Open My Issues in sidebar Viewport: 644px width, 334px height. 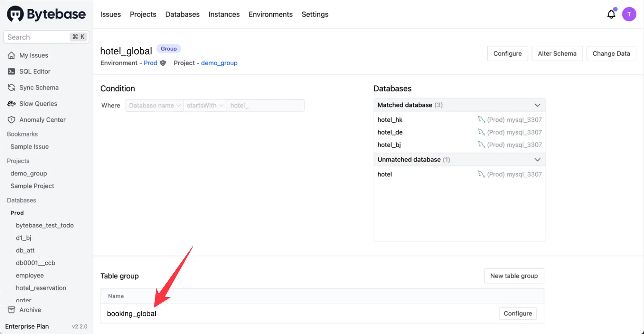[34, 55]
